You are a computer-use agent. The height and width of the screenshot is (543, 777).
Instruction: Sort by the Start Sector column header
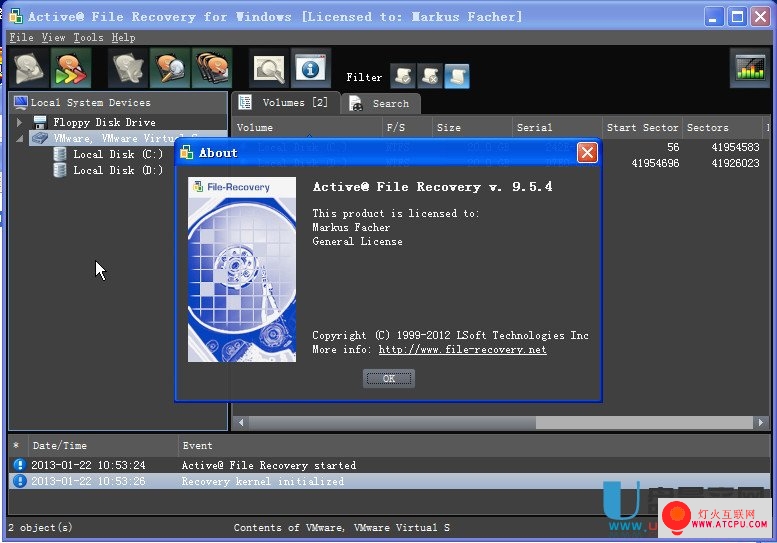(x=642, y=127)
